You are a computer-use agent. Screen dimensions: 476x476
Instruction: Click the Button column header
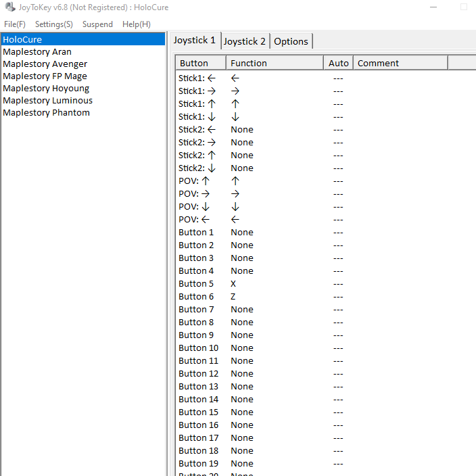pos(201,63)
